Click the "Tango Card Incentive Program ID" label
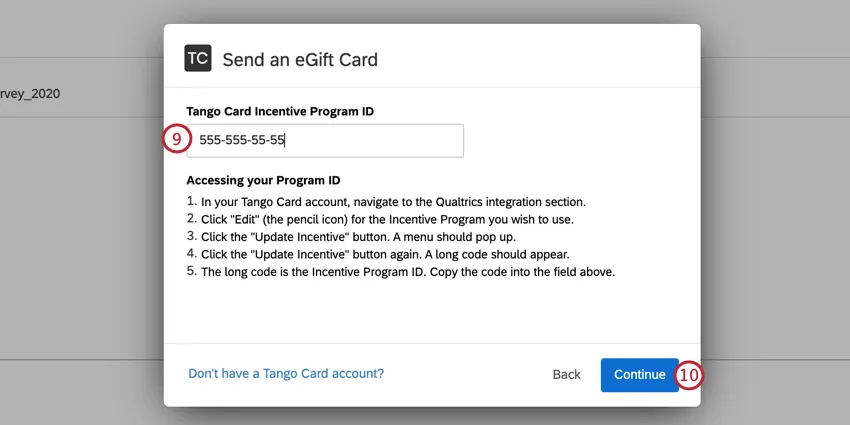This screenshot has width=850, height=425. (x=280, y=111)
